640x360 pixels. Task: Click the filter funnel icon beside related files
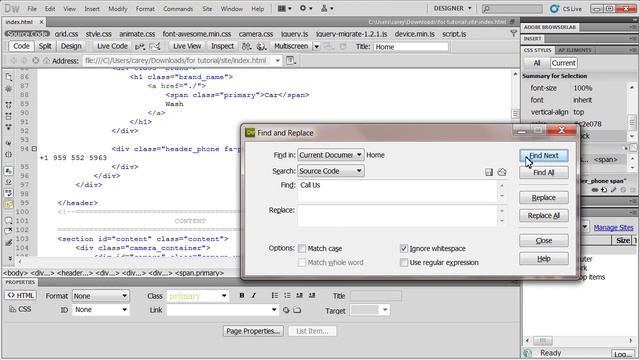(x=513, y=33)
